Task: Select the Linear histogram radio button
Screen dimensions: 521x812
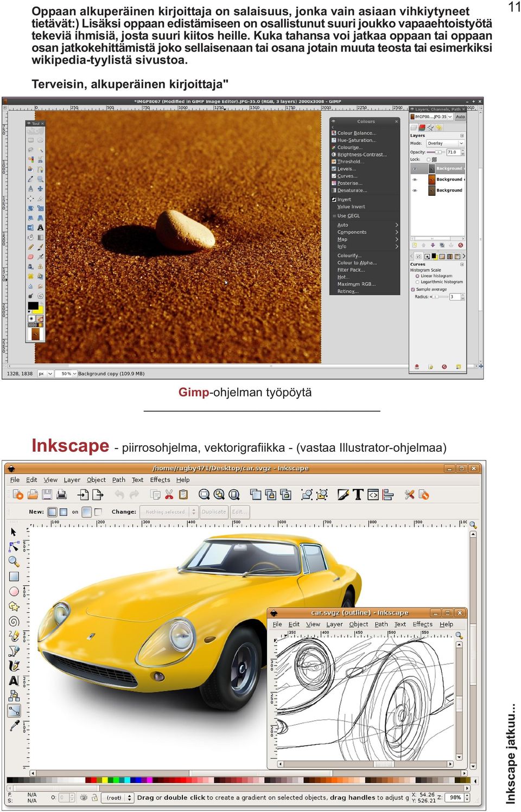Action: (x=417, y=276)
